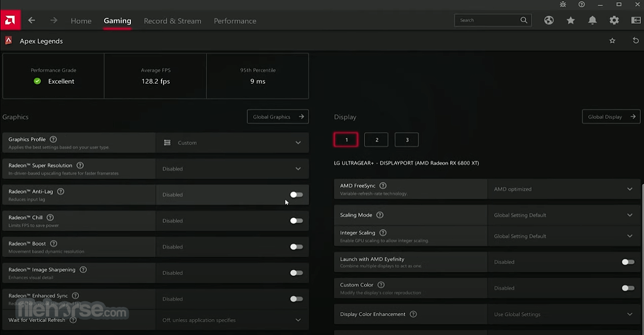Click the bug report icon
The height and width of the screenshot is (335, 644).
(563, 4)
